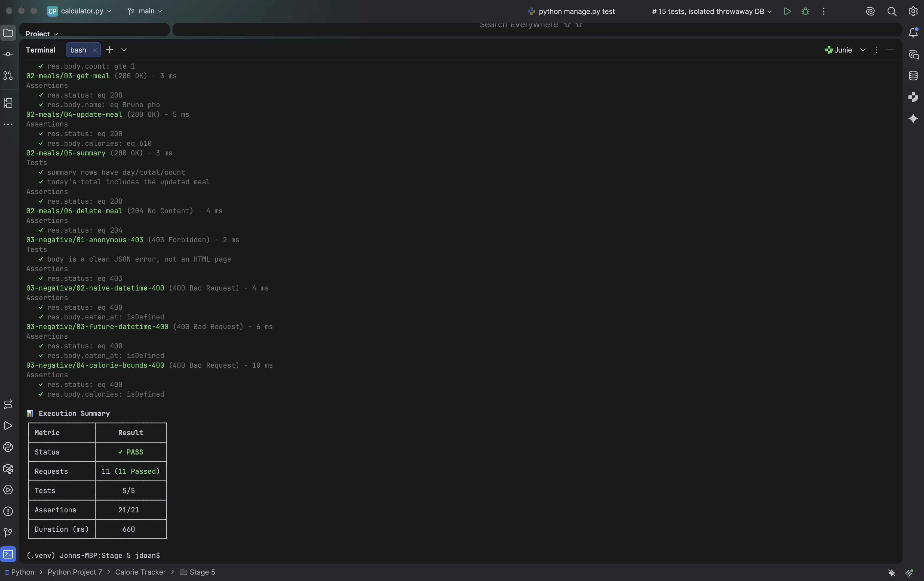This screenshot has width=924, height=581.
Task: Open the Database tool window
Action: pyautogui.click(x=913, y=76)
